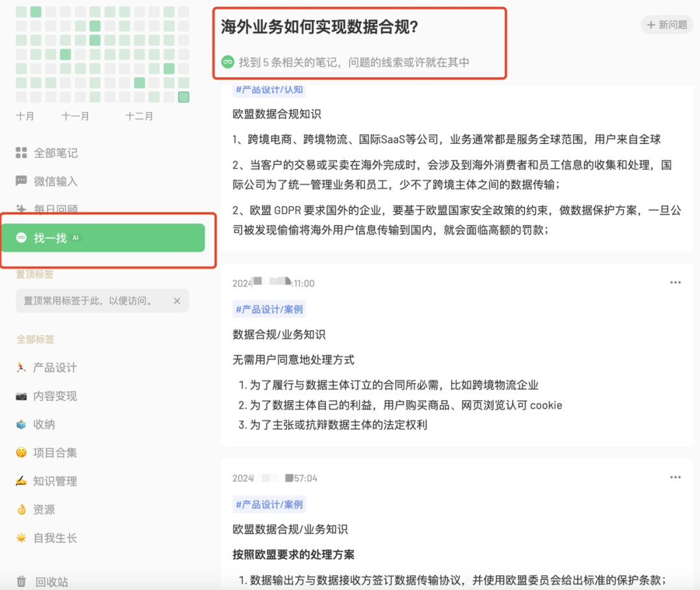
Task: Click the 按照欧盟要求的处理方案 bold line
Action: pyautogui.click(x=294, y=554)
